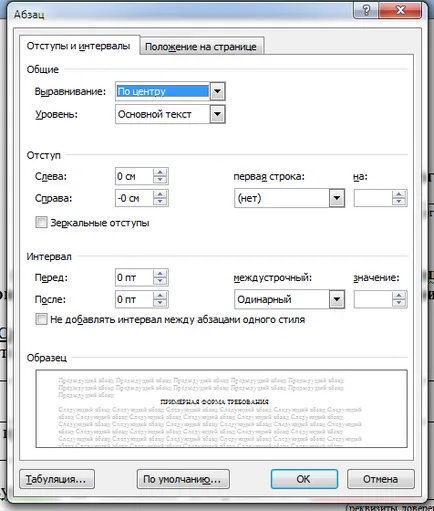This screenshot has width=434, height=511.
Task: Click the Справа indent value field
Action: point(134,198)
